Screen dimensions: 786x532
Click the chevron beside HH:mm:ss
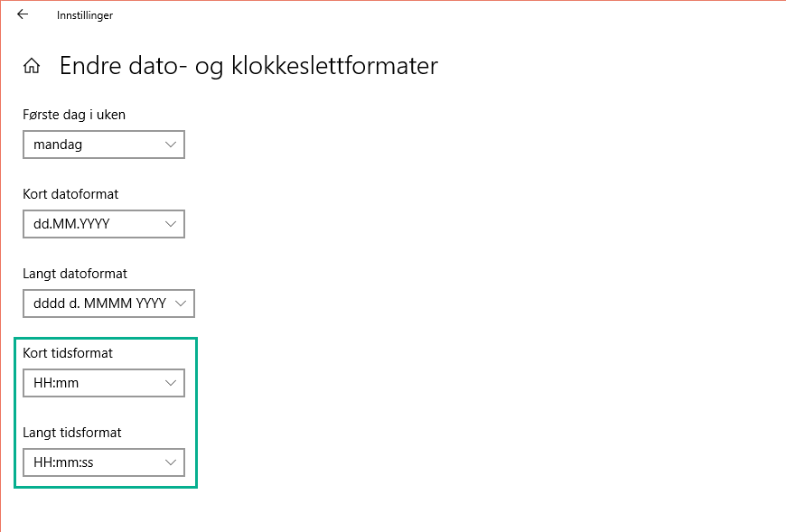pyautogui.click(x=172, y=462)
